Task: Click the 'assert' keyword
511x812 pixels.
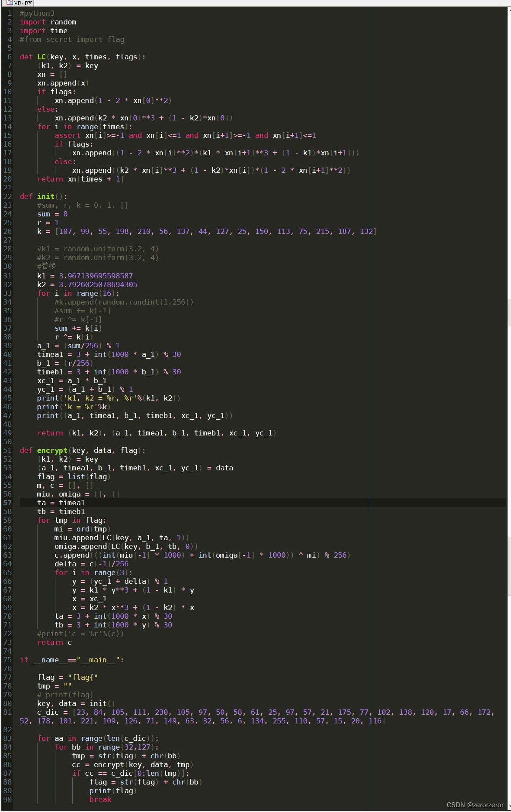Action: tap(68, 135)
